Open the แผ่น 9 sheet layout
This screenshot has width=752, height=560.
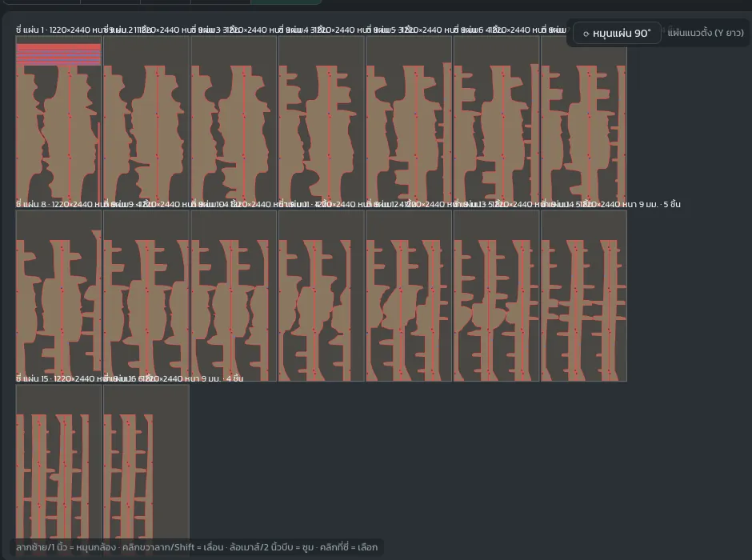[x=146, y=296]
